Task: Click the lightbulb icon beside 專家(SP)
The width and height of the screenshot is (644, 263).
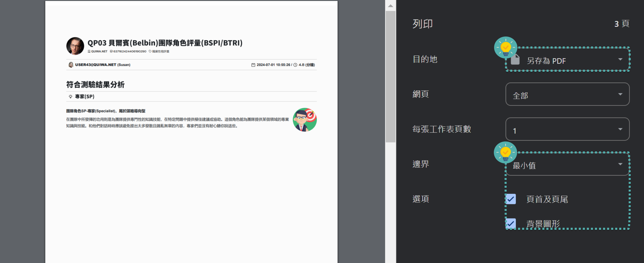Action: coord(70,97)
